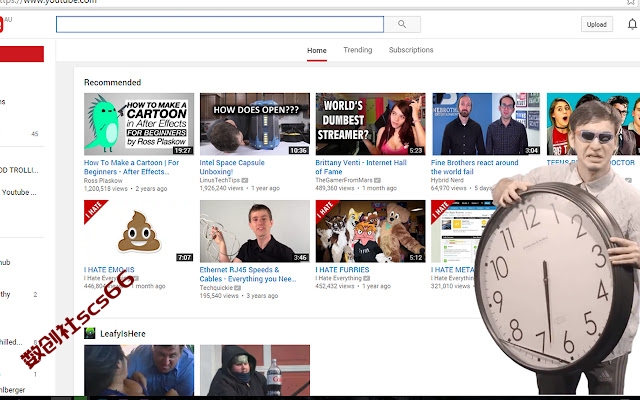Click the browser address bar URL
The image size is (640, 400).
point(48,2)
